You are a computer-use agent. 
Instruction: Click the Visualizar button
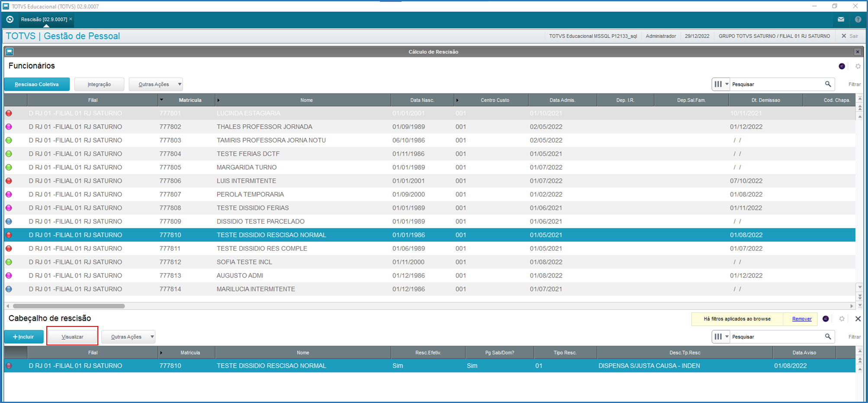72,337
